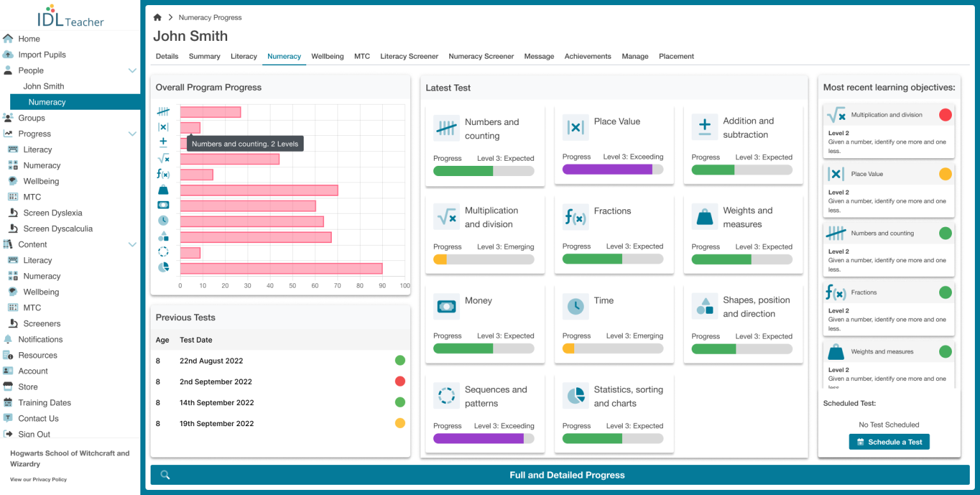Image resolution: width=980 pixels, height=495 pixels.
Task: Expand the Content section in the sidebar
Action: tap(133, 244)
